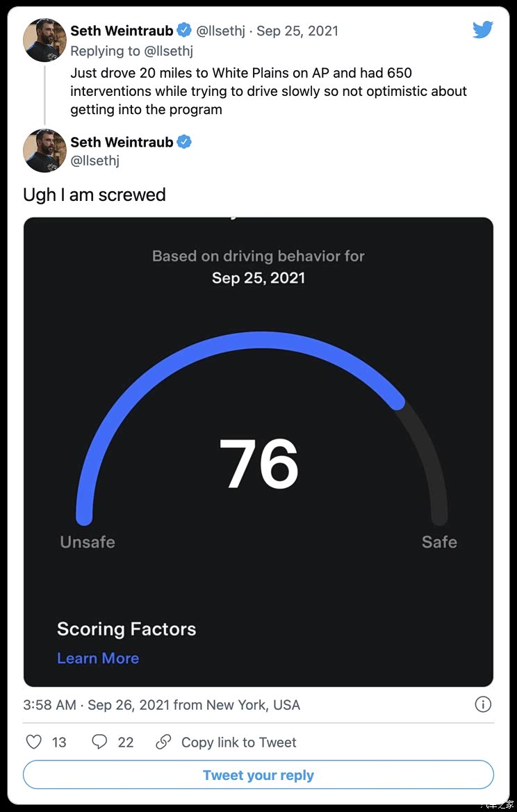Click the chain link copy icon

coord(163,742)
